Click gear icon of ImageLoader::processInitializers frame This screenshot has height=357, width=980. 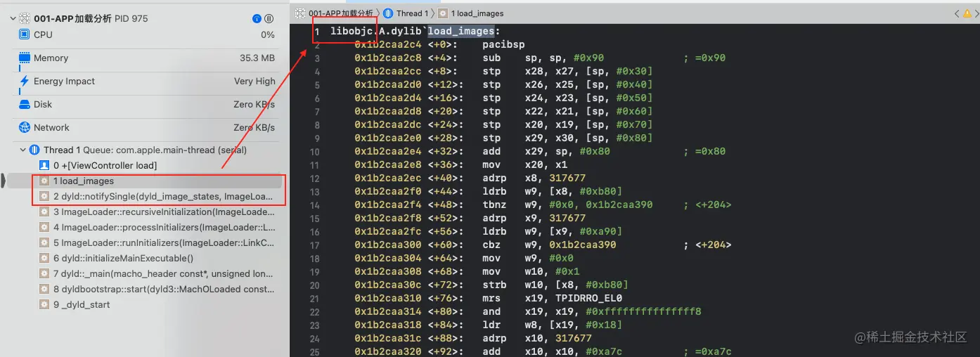coord(45,228)
